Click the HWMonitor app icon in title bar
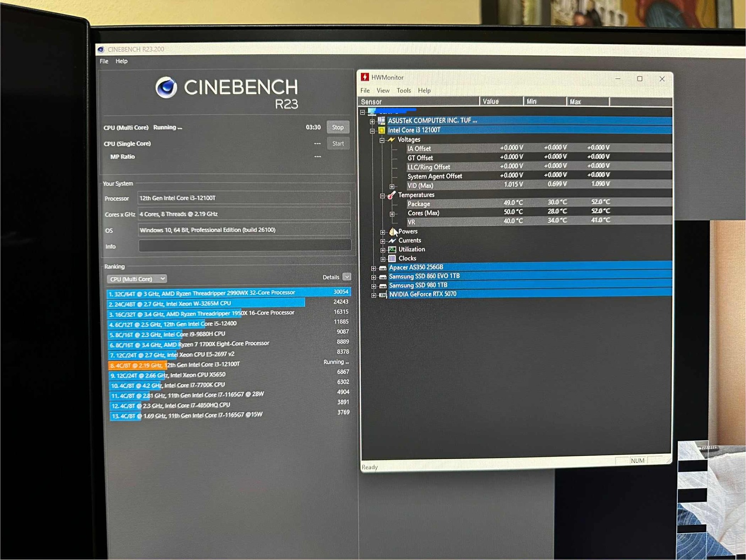 365,77
